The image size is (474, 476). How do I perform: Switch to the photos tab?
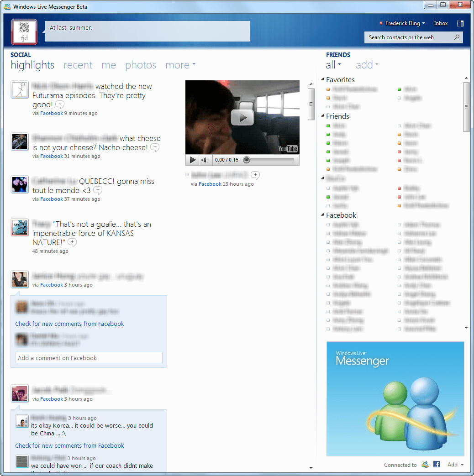click(141, 65)
